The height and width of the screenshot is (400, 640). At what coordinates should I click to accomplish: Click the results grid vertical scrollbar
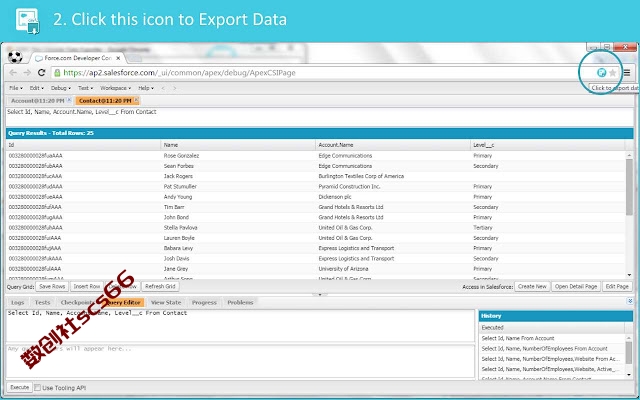tap(629, 187)
